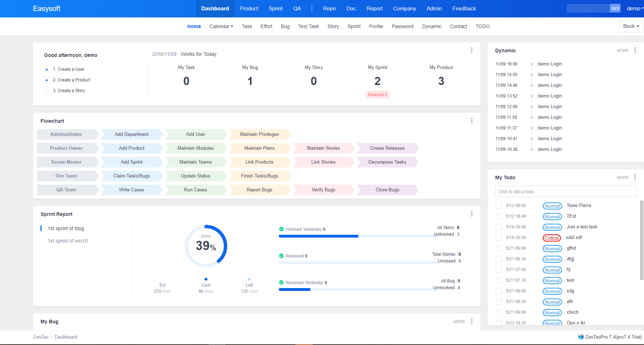The height and width of the screenshot is (345, 644).
Task: Click MORE link in Dynamic block
Action: (623, 51)
